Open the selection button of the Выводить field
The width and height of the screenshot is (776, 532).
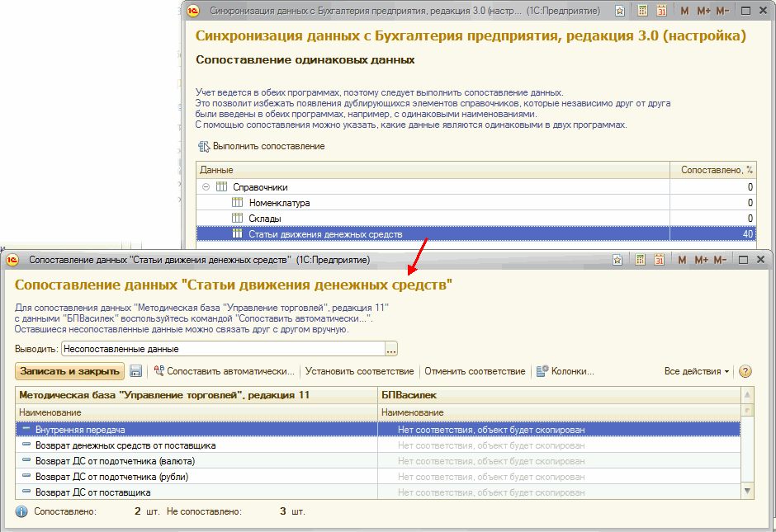(391, 349)
